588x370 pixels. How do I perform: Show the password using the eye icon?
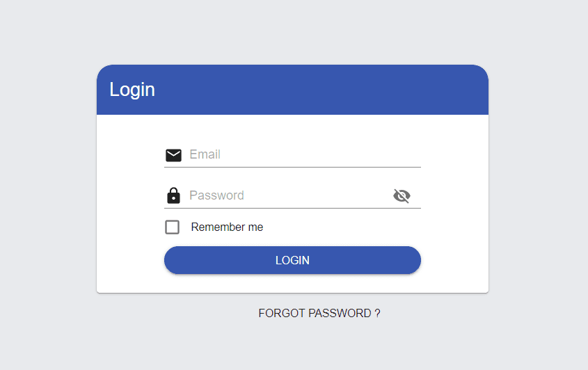click(x=402, y=195)
